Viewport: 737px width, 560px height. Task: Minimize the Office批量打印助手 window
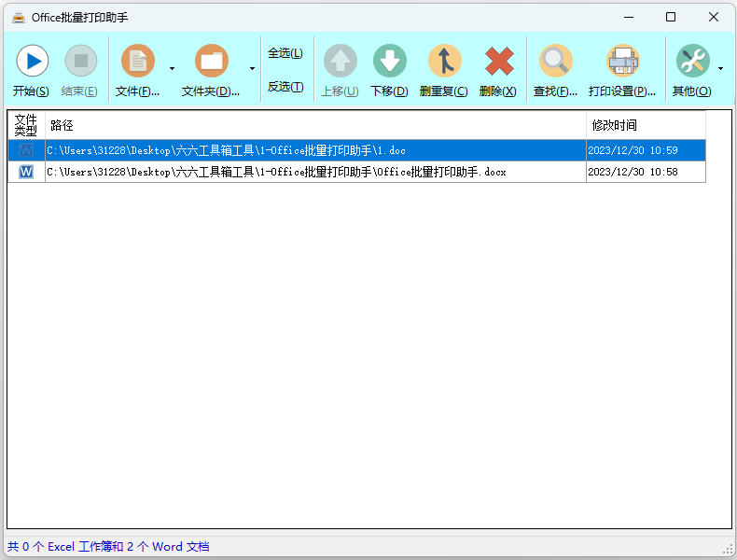coord(629,18)
